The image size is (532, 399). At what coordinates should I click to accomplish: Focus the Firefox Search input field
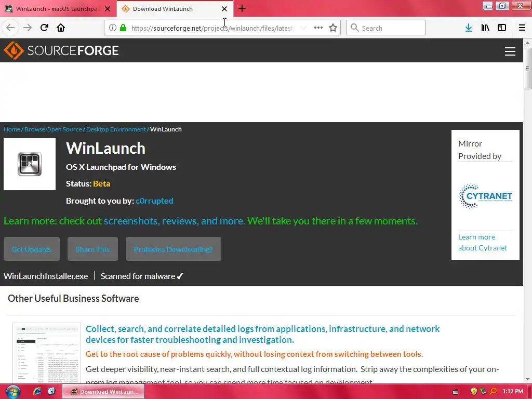tap(385, 28)
